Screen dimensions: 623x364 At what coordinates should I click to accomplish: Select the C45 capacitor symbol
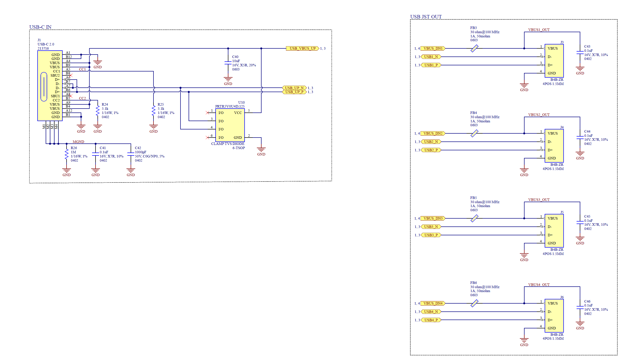pyautogui.click(x=580, y=222)
